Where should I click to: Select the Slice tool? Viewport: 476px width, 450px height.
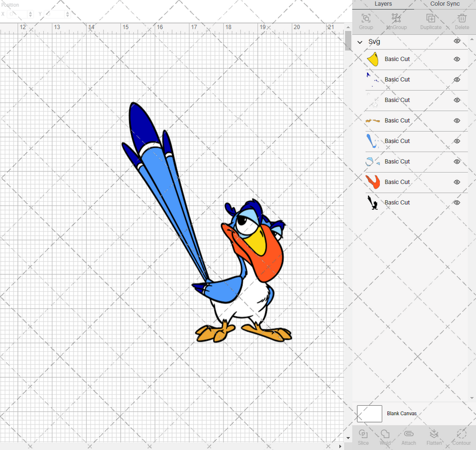tap(363, 437)
